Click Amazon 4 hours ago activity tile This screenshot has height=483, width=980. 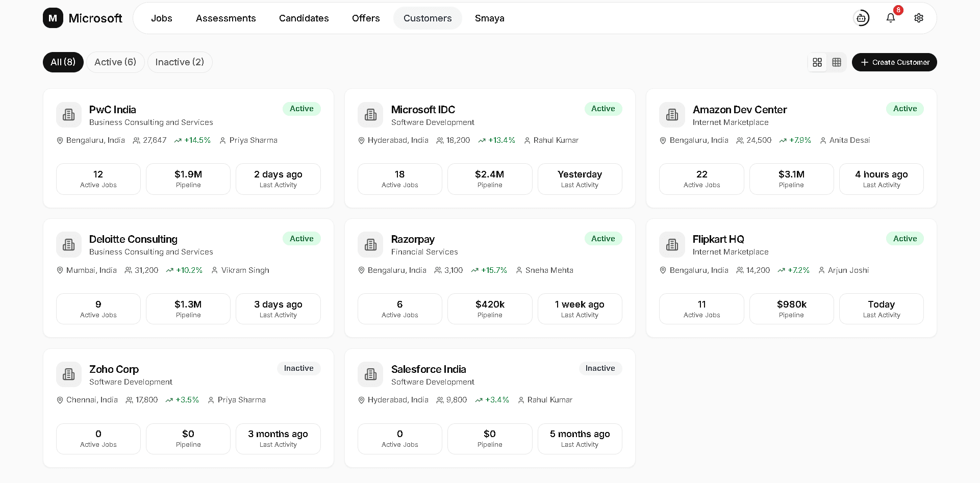882,179
